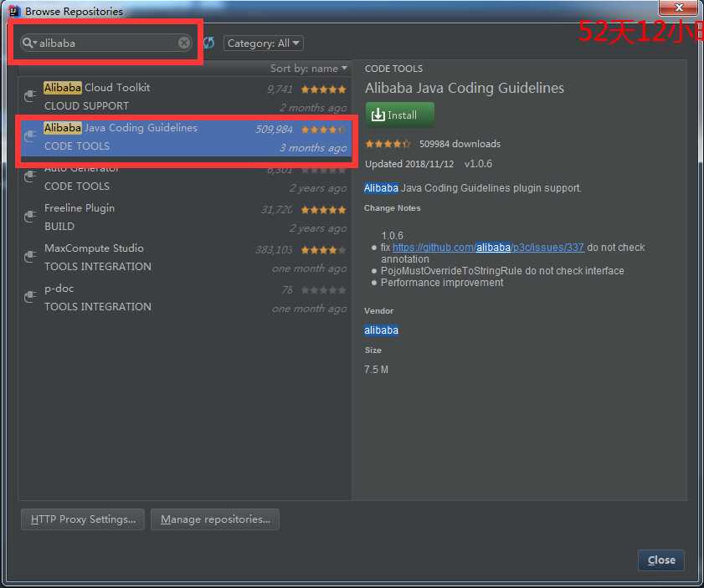This screenshot has width=704, height=588.
Task: Click the Change Notes heading
Action: point(392,208)
